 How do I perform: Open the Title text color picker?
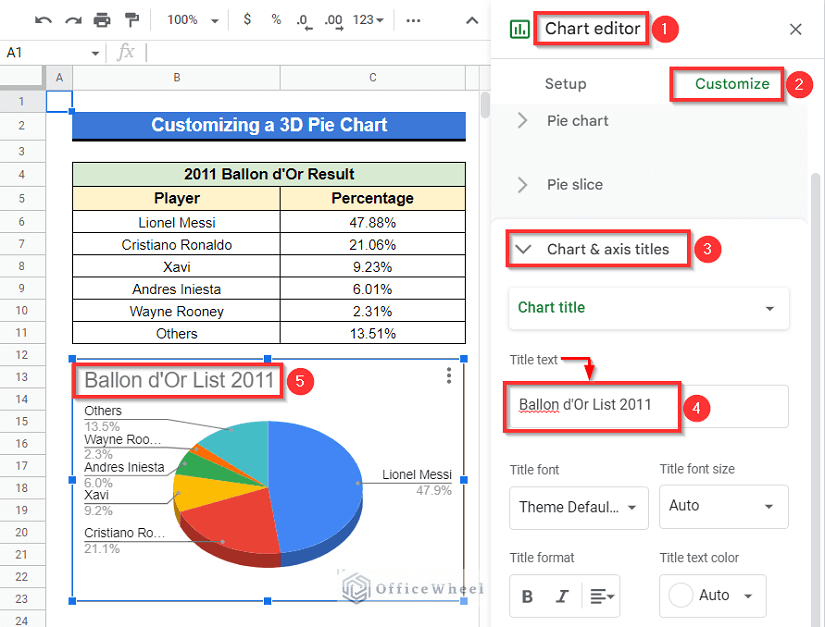point(712,595)
